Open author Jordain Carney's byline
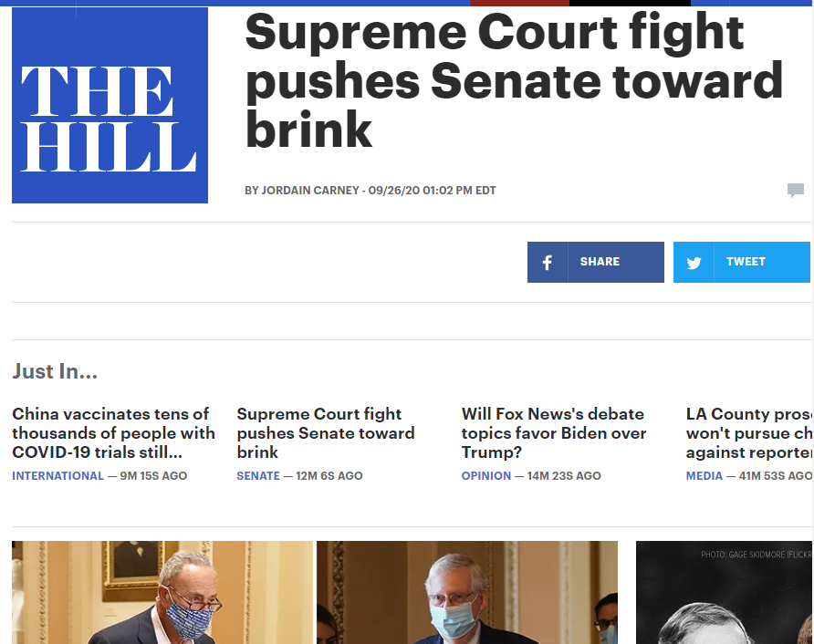Image resolution: width=814 pixels, height=644 pixels. 310,191
